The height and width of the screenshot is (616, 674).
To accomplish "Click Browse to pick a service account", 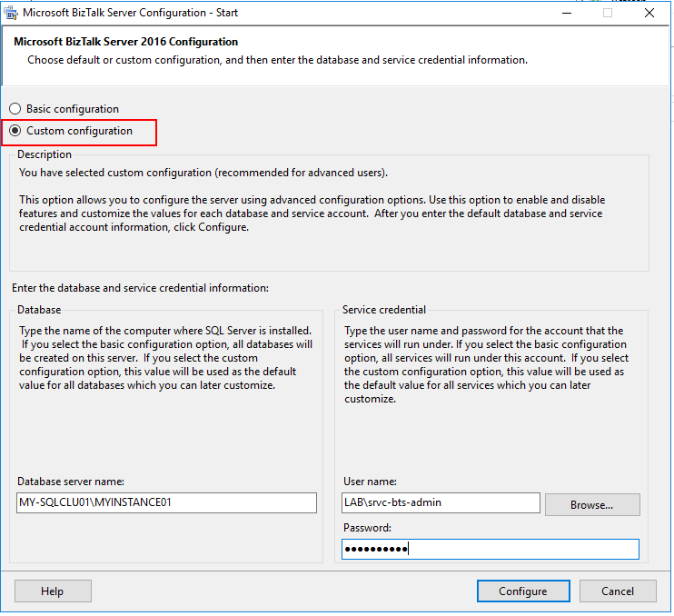I will click(x=592, y=504).
